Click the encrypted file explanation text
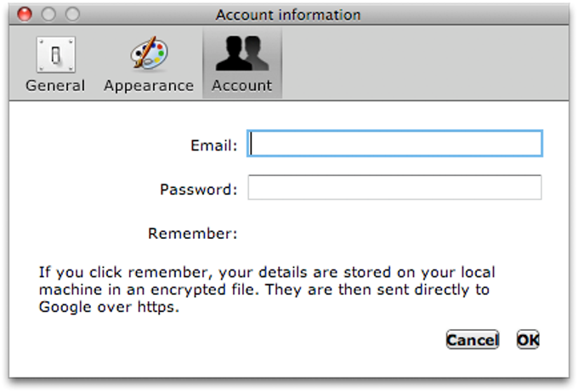 (267, 289)
